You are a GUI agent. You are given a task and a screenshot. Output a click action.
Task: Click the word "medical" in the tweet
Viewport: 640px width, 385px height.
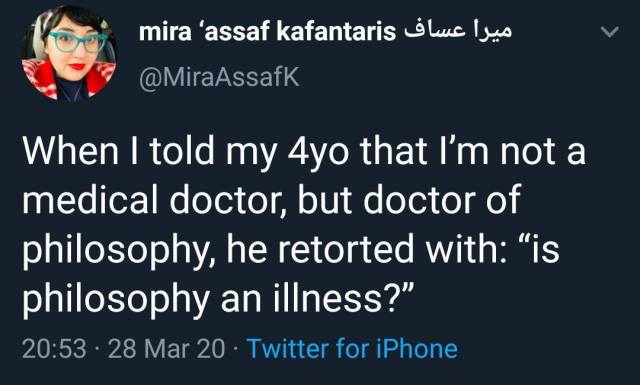pyautogui.click(x=90, y=200)
